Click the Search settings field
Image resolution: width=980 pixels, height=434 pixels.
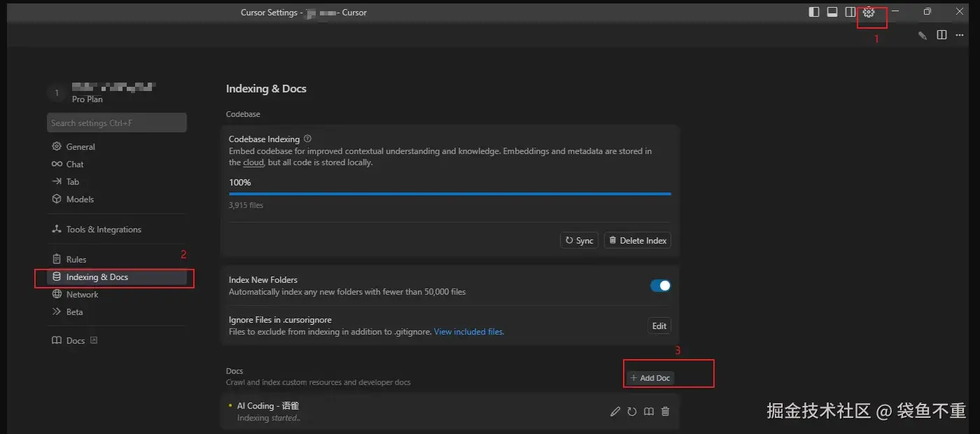coord(117,122)
